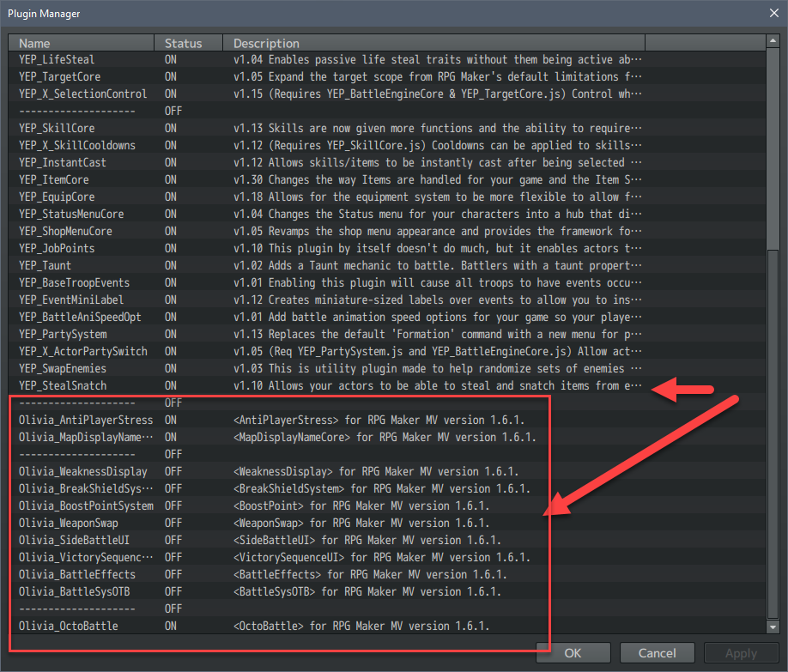Click the <WeaknessDisplay> description text
The width and height of the screenshot is (788, 672).
pyautogui.click(x=375, y=471)
